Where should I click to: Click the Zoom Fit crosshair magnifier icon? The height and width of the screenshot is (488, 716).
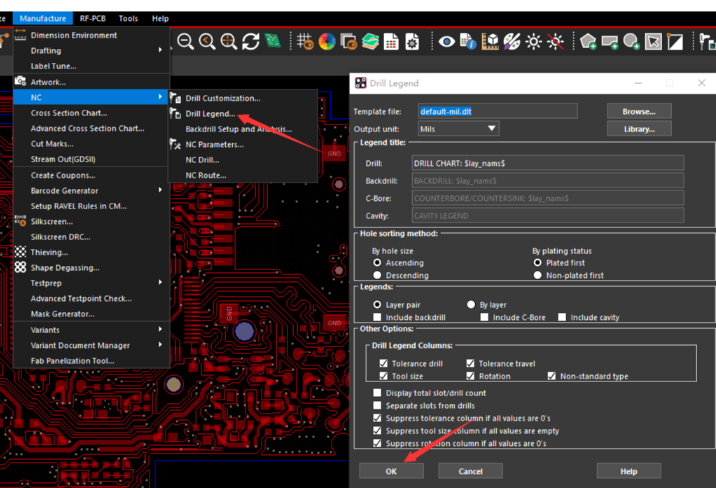point(229,42)
